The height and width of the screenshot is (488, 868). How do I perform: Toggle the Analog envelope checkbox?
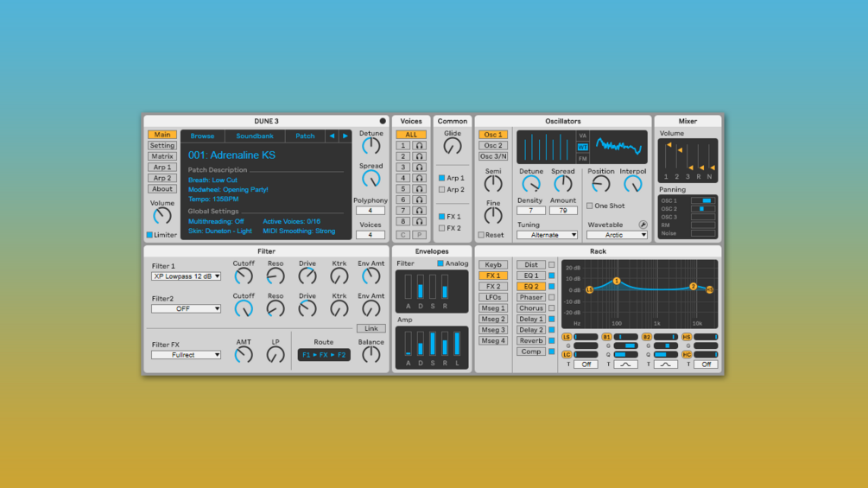440,263
